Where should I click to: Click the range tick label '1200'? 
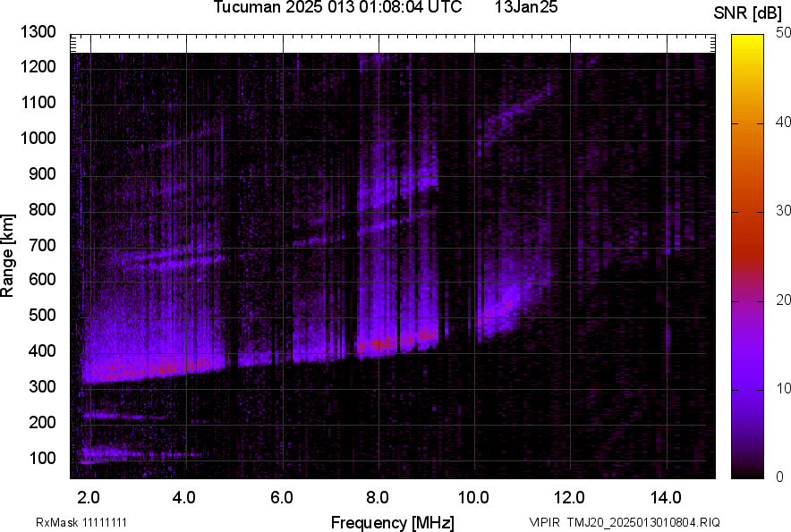(38, 66)
